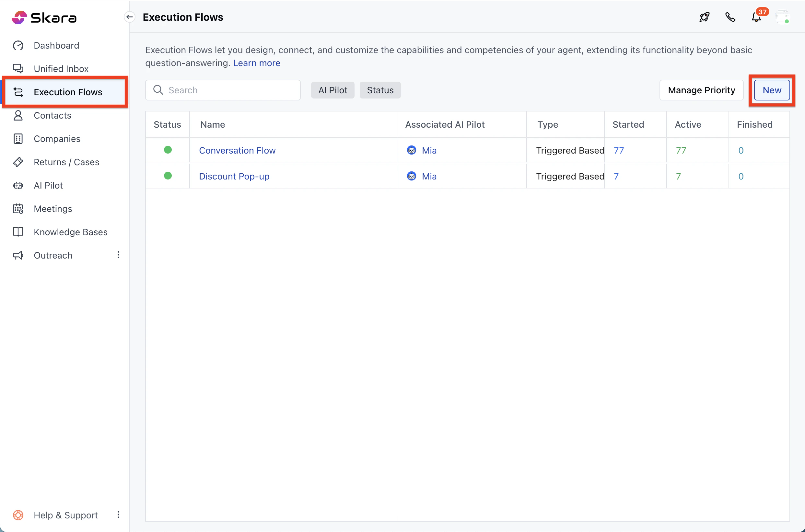
Task: Go to Unified Inbox in sidebar
Action: tap(61, 69)
